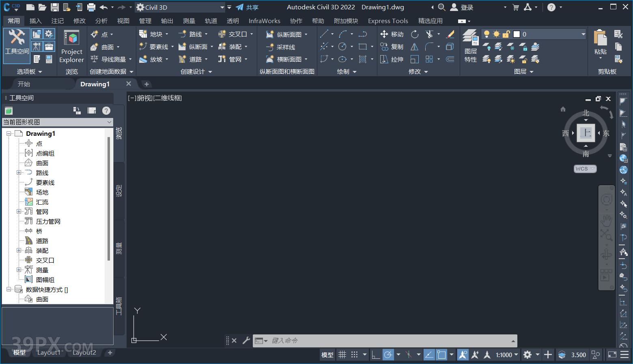Open the InfraWorks ribbon tab
Screen dimensions: 633x364
pyautogui.click(x=265, y=21)
